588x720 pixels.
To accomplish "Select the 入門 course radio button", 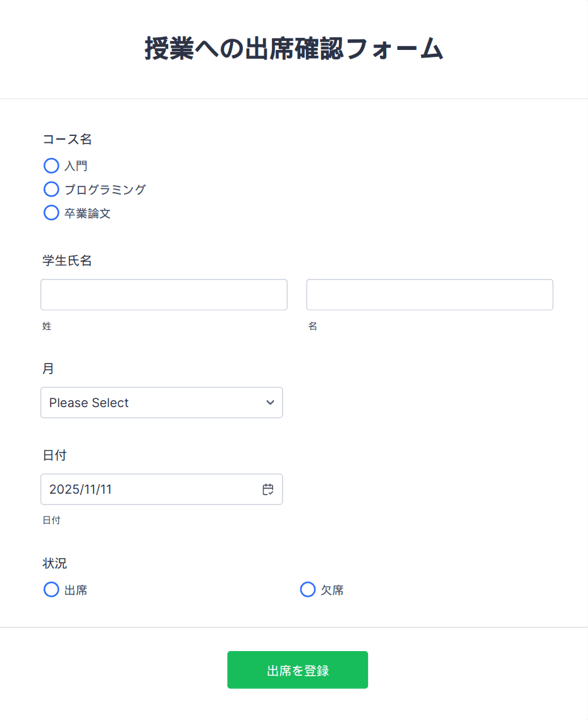I will click(x=51, y=166).
